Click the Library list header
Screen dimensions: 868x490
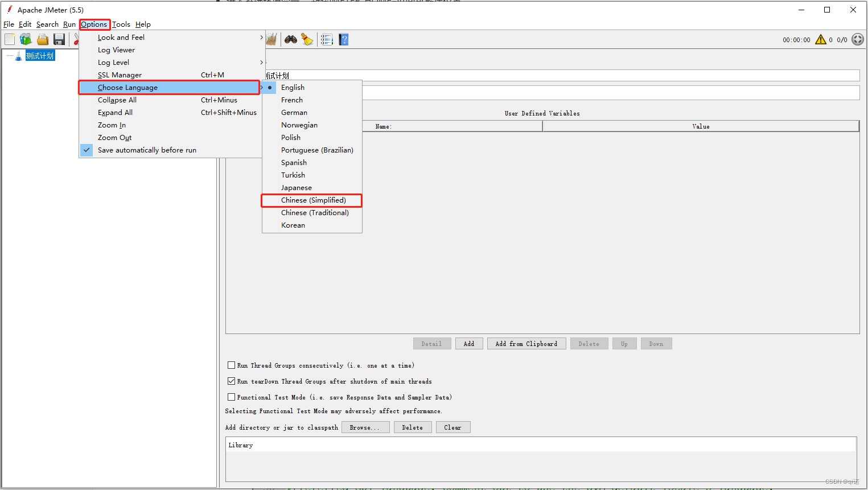tap(541, 445)
